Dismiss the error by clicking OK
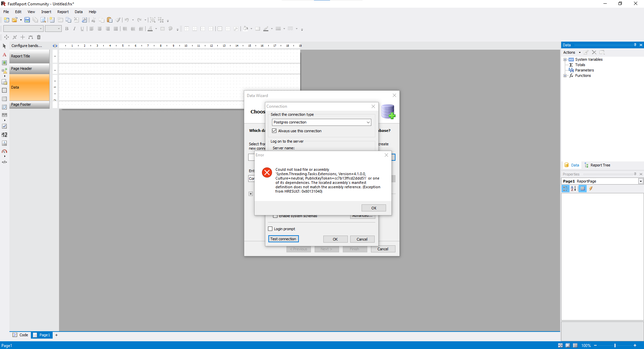The height and width of the screenshot is (349, 644). click(x=373, y=208)
